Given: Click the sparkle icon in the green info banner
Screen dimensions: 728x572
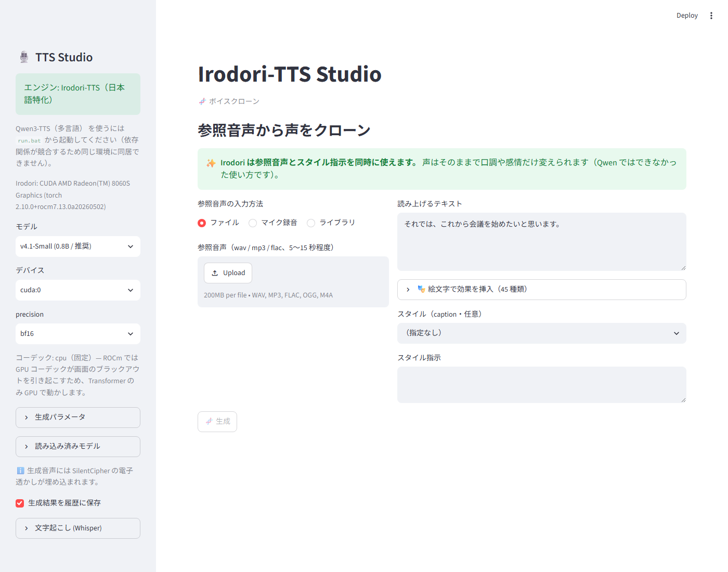Looking at the screenshot, I should [211, 163].
